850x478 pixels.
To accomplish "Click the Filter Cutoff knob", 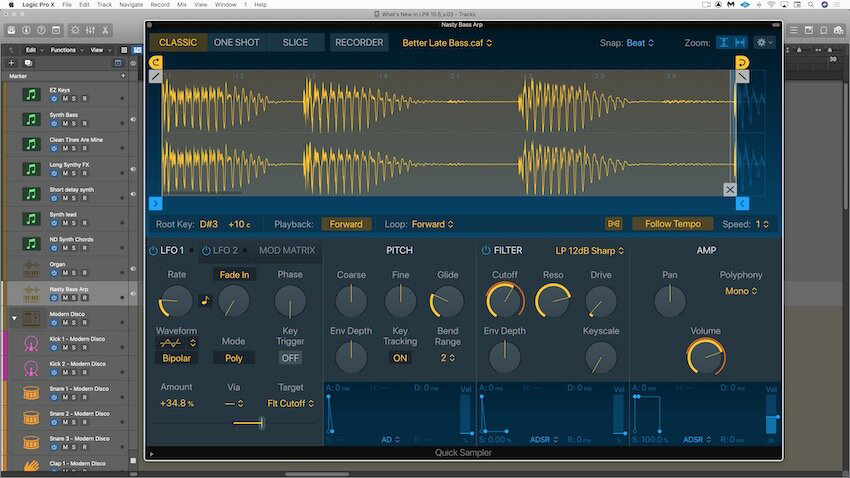I will pyautogui.click(x=505, y=300).
